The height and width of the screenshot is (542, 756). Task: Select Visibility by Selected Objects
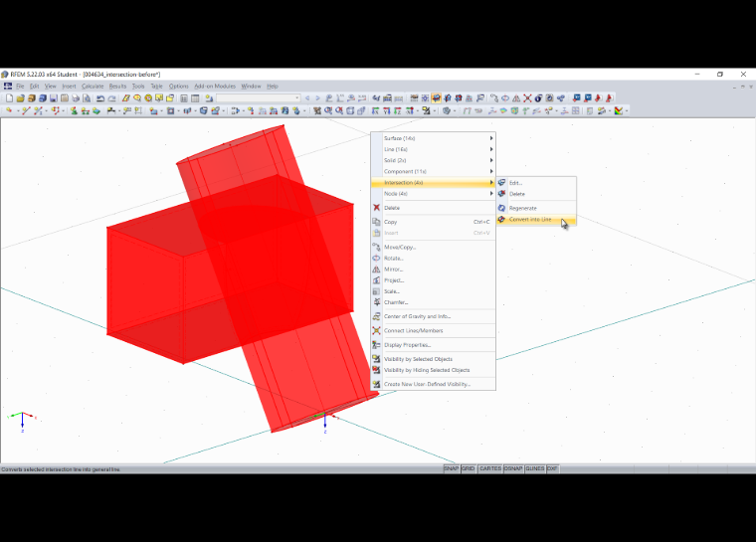[x=433, y=359]
